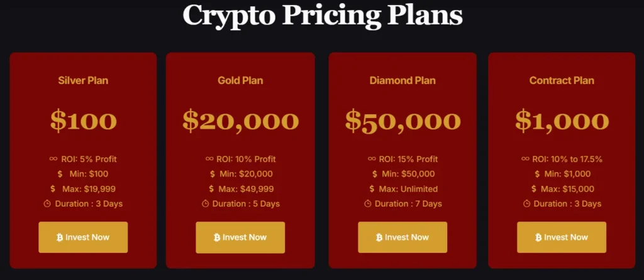Click the Diamond Plan card title

click(x=402, y=80)
